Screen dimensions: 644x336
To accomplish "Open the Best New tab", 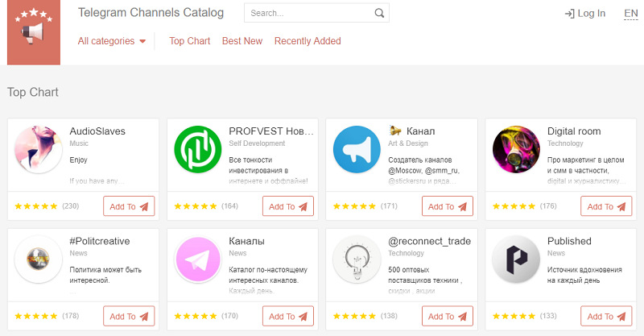I will pos(242,41).
